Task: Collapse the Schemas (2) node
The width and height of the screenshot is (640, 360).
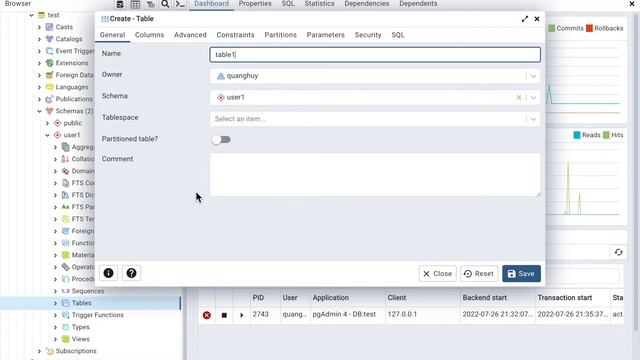Action: click(x=40, y=111)
